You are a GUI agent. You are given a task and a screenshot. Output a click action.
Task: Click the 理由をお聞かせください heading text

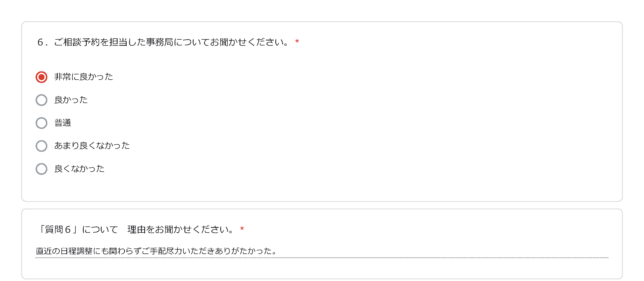tap(181, 229)
